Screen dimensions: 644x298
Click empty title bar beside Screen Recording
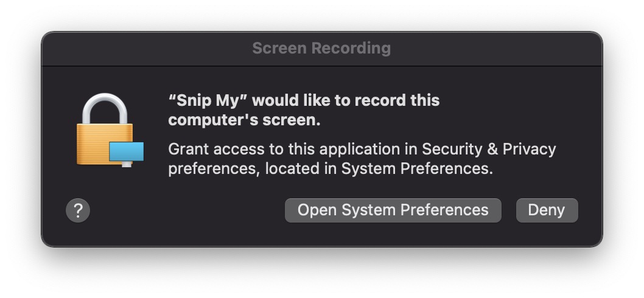click(x=493, y=49)
